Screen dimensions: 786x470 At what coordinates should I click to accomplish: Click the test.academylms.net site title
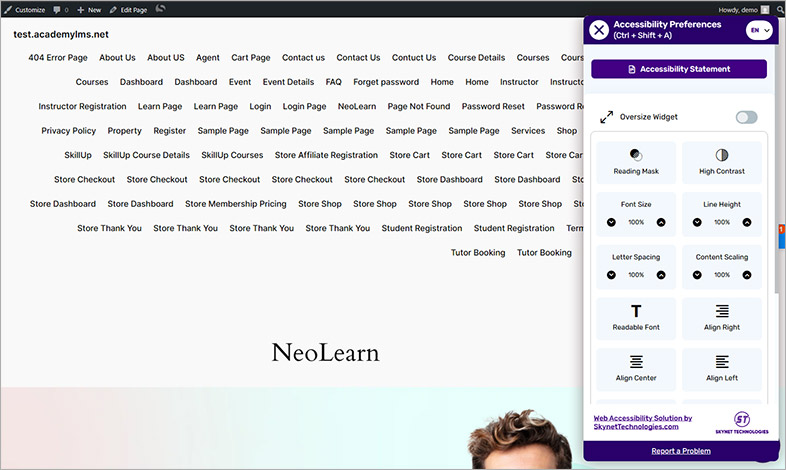pyautogui.click(x=61, y=34)
